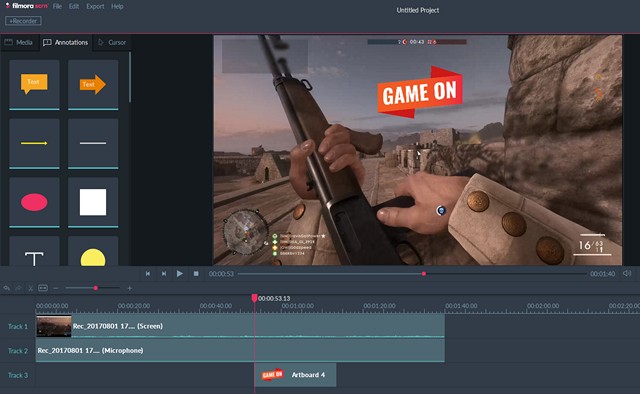
Task: Click the Untitled Project title
Action: [418, 10]
